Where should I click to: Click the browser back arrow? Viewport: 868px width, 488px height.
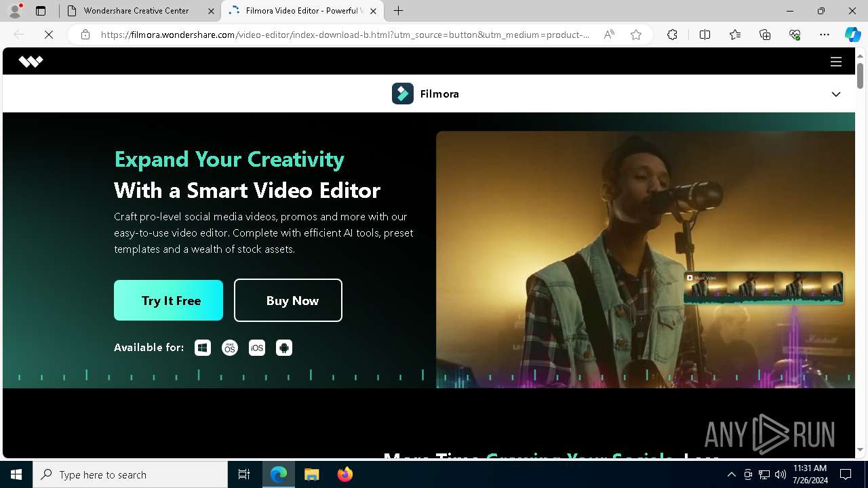(19, 35)
